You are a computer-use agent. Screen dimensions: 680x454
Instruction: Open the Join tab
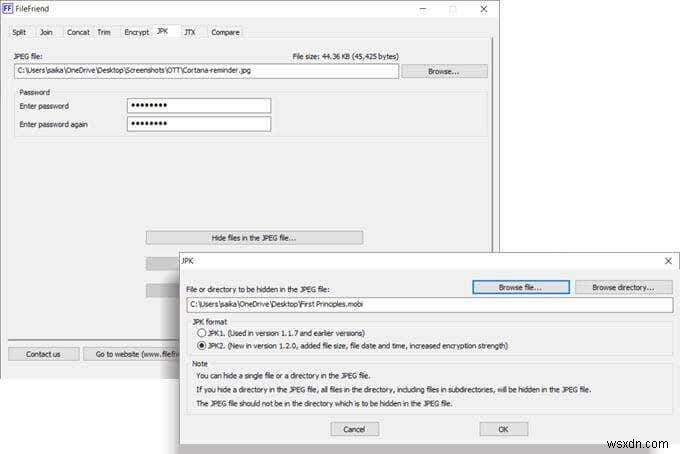click(x=46, y=32)
